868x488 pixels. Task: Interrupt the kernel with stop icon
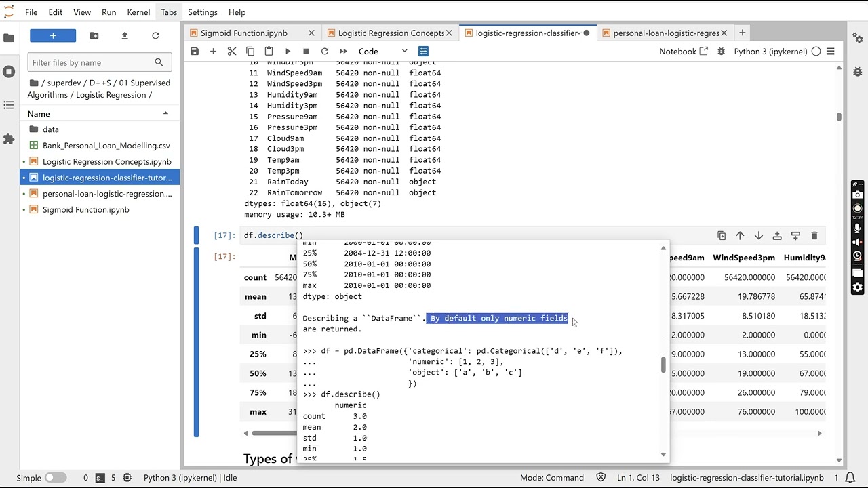point(306,51)
